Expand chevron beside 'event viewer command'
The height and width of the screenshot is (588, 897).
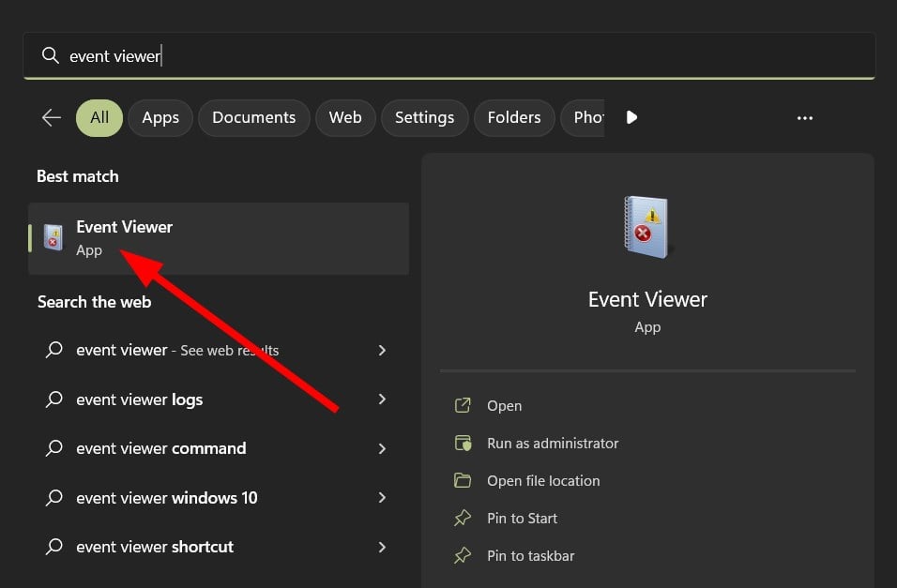[382, 448]
